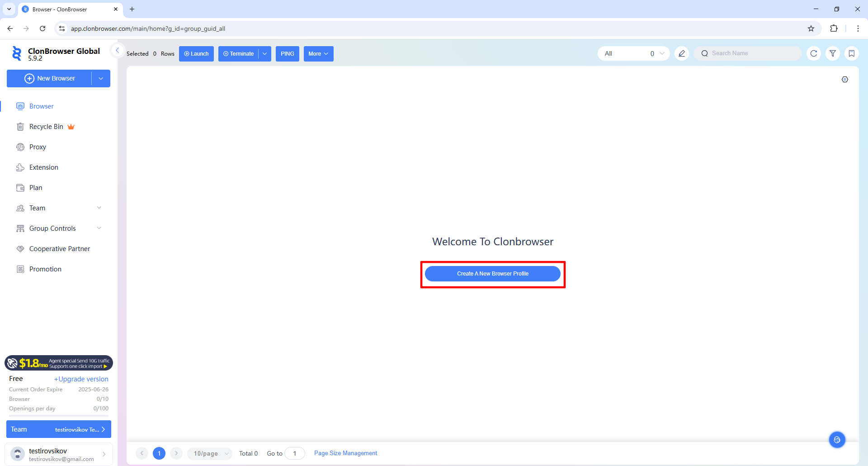
Task: Open the Extension panel
Action: point(43,167)
